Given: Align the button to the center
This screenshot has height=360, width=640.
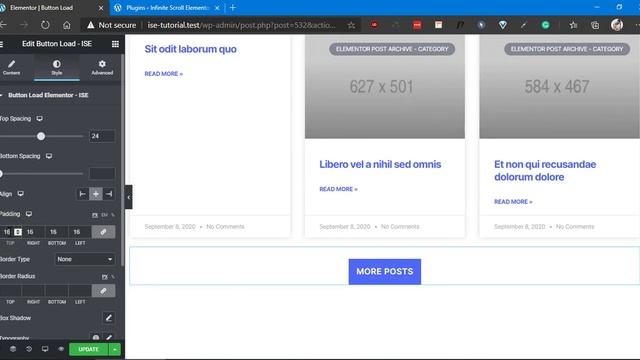Looking at the screenshot, I should pos(96,194).
